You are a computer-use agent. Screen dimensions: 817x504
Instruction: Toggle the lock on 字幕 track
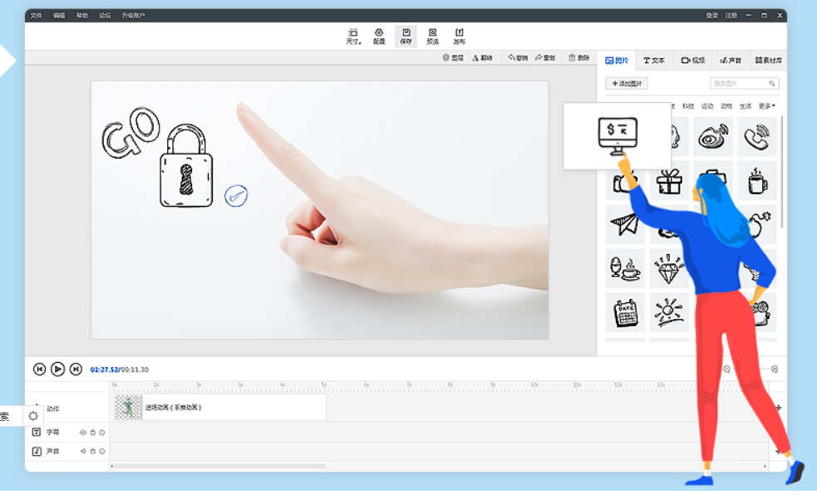(x=92, y=433)
